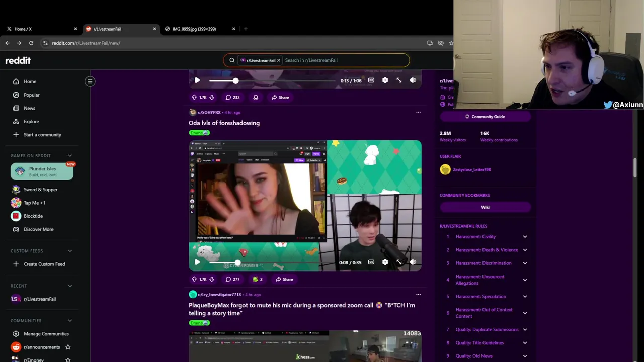
Task: Enter fullscreen on the top video
Action: click(399, 80)
